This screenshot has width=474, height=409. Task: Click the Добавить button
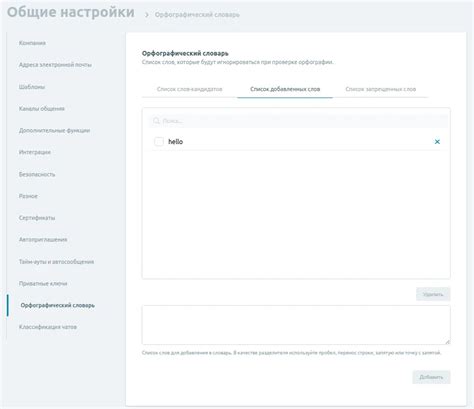[431, 377]
